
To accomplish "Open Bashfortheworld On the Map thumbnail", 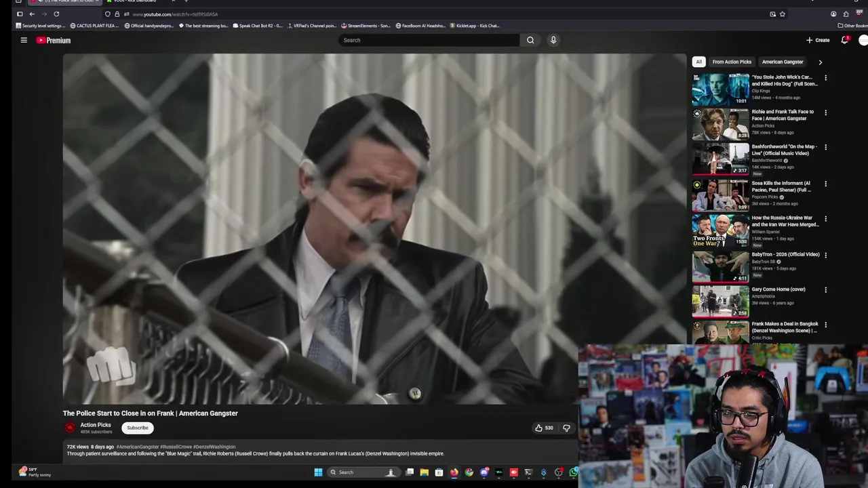I will [720, 159].
